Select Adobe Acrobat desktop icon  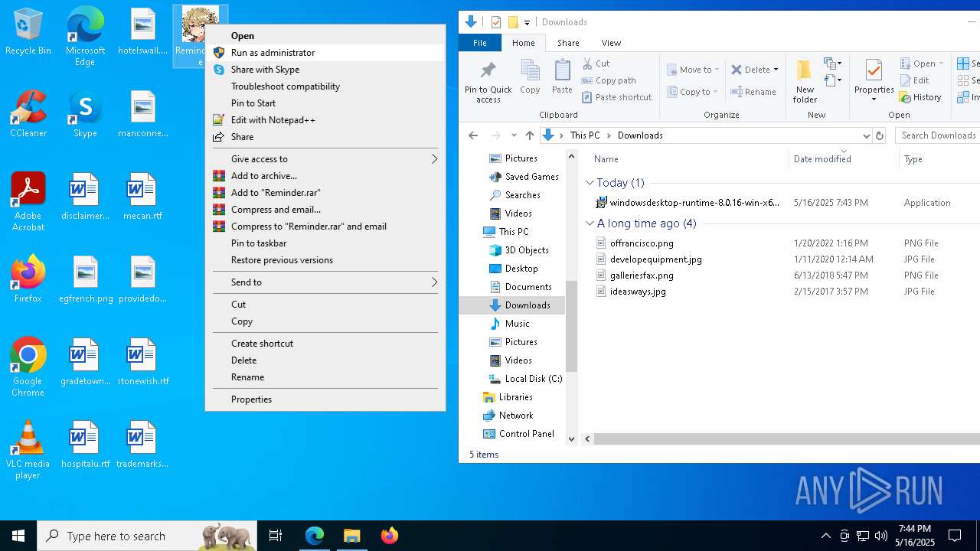pyautogui.click(x=28, y=202)
